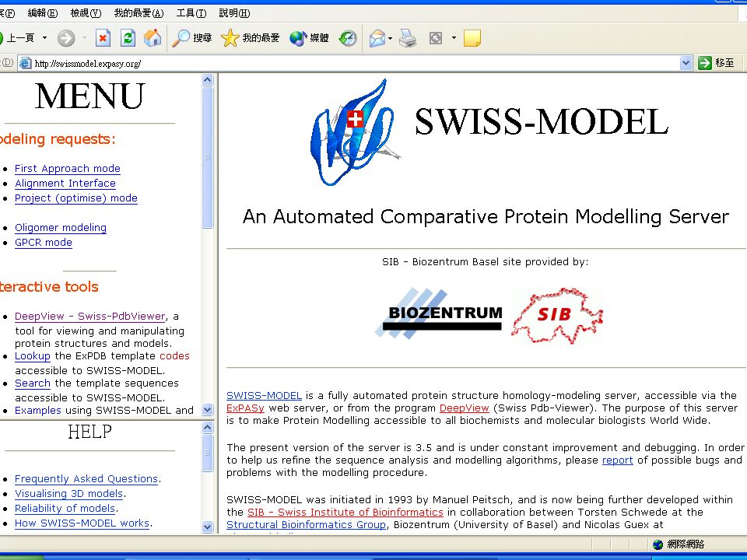Open Structural Bioinformatics Group link

tap(306, 524)
